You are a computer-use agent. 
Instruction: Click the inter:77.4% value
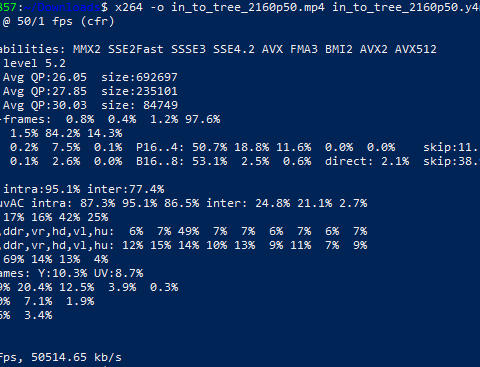click(x=126, y=189)
